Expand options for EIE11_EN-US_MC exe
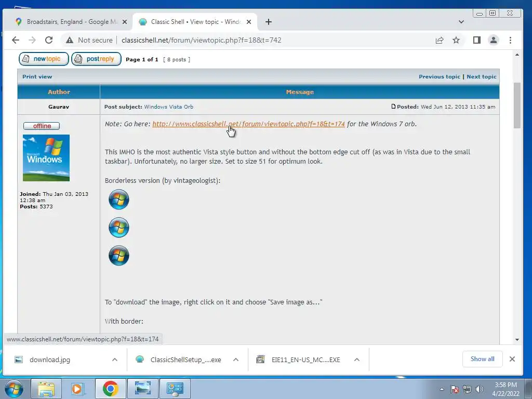The width and height of the screenshot is (532, 399). (356, 360)
